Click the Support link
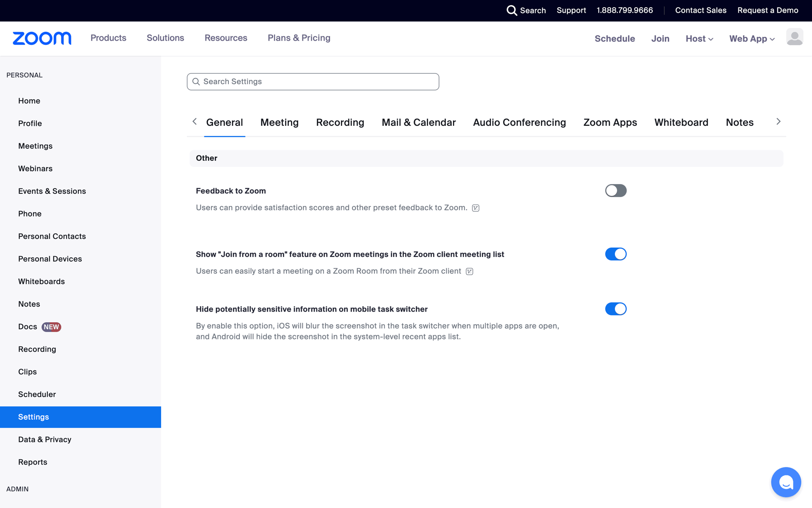 (571, 10)
